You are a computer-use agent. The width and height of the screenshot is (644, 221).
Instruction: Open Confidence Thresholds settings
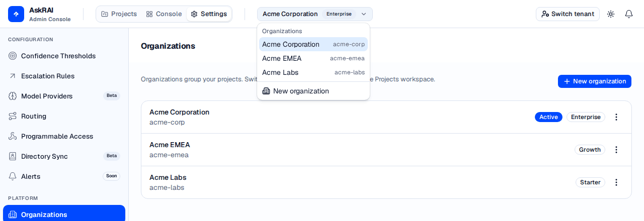(64, 56)
